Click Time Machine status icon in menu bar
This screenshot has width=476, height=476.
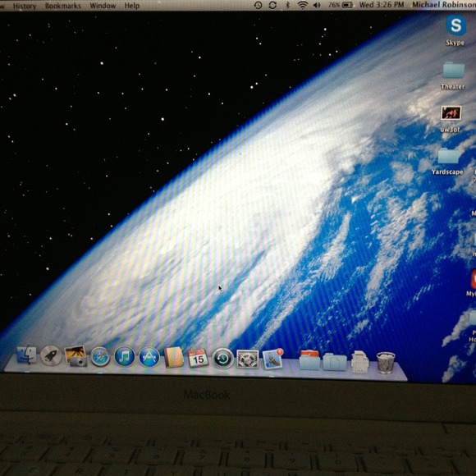(x=258, y=5)
